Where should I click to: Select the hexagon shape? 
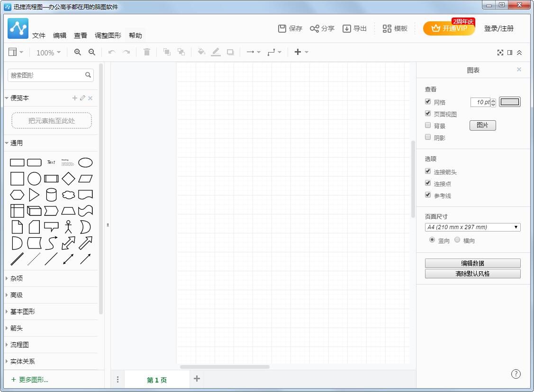click(17, 195)
